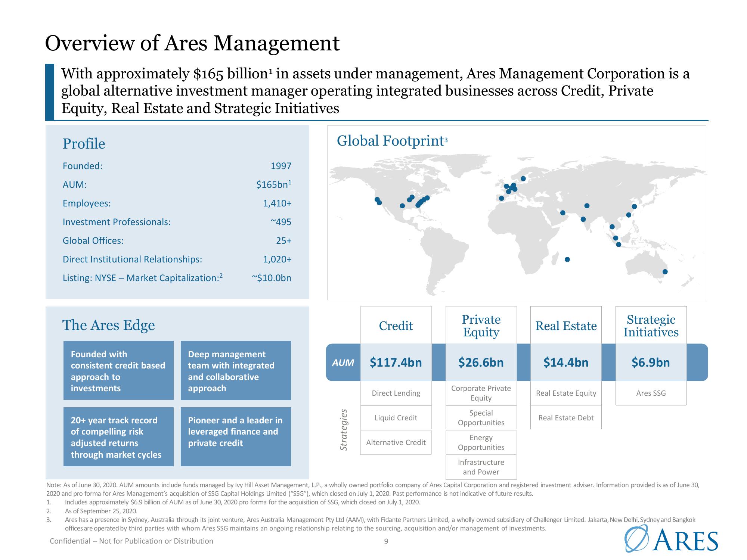Select the $14.4bn Real Estate AUM figure

click(566, 362)
